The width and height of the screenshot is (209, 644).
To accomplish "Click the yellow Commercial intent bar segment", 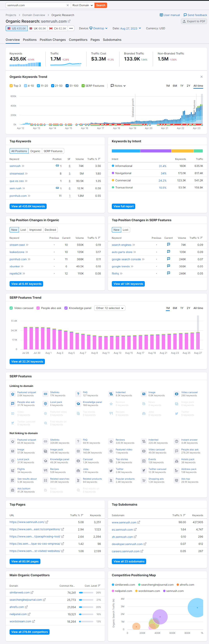I will [182, 151].
